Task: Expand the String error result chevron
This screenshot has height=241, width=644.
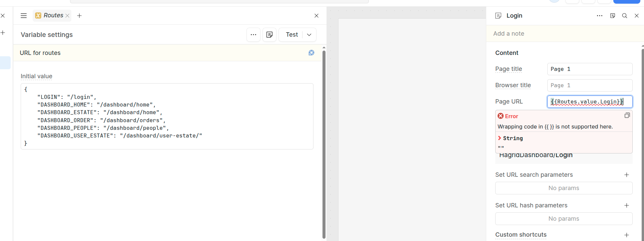Action: 500,138
